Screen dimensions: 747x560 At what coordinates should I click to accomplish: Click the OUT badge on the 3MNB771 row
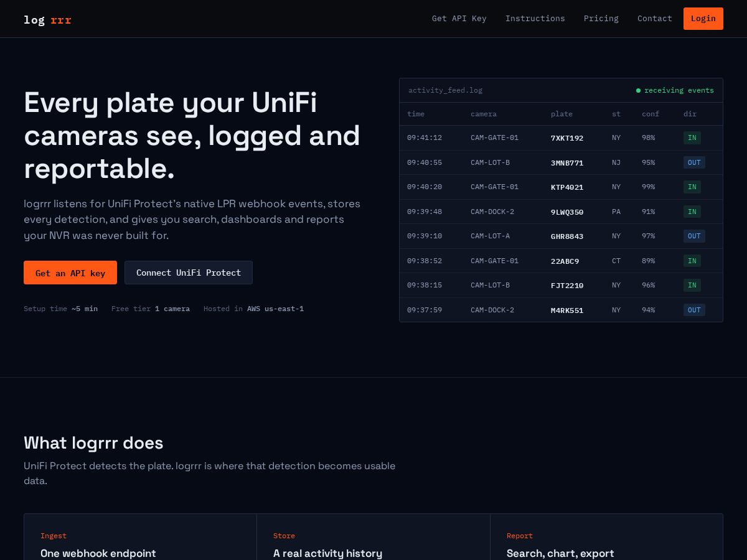[x=694, y=162]
